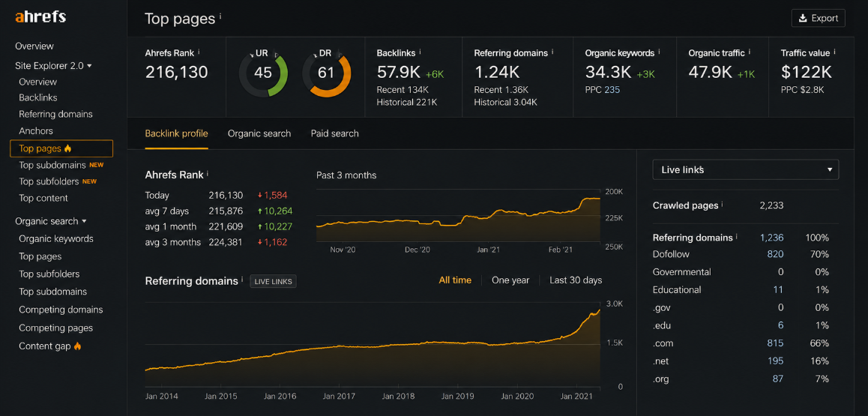Open Top subdomains marked NEW
This screenshot has height=416, width=868.
coord(61,165)
